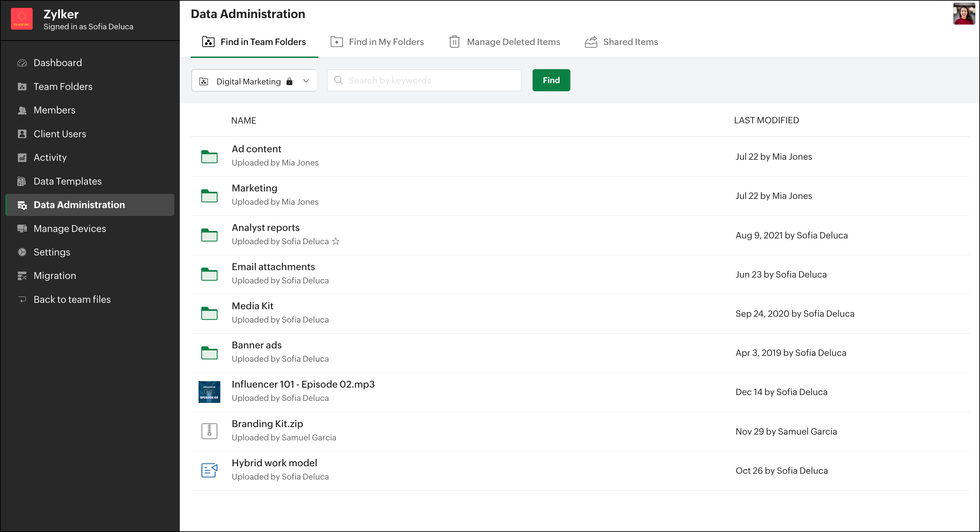Open Team Folders from sidebar

pos(63,87)
